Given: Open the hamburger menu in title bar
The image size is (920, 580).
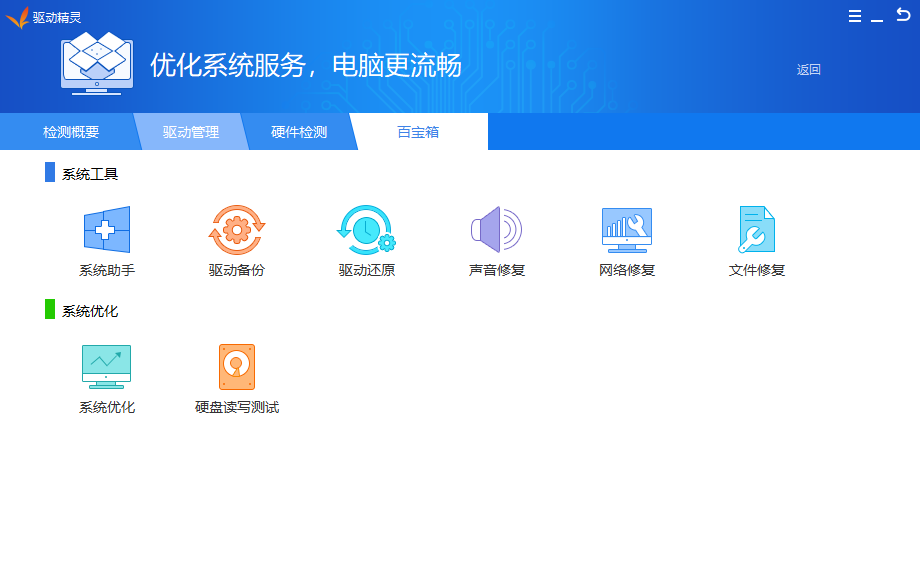Looking at the screenshot, I should 855,16.
